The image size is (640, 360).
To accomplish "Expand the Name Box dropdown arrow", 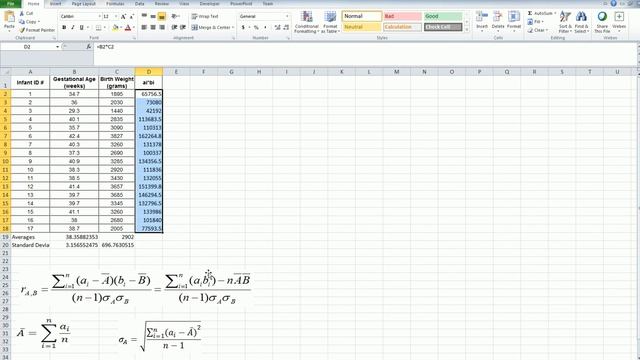I will point(58,47).
